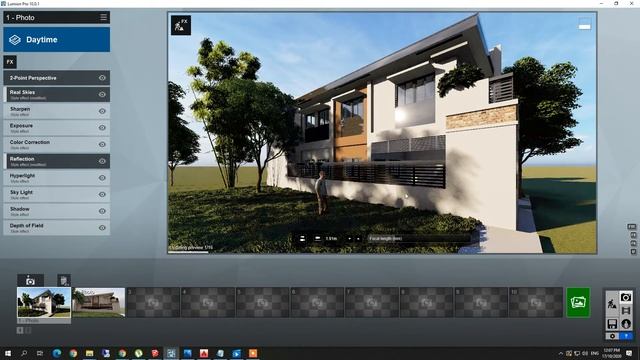Image resolution: width=640 pixels, height=360 pixels.
Task: Click the Lumion icon in the taskbar
Action: 171,353
